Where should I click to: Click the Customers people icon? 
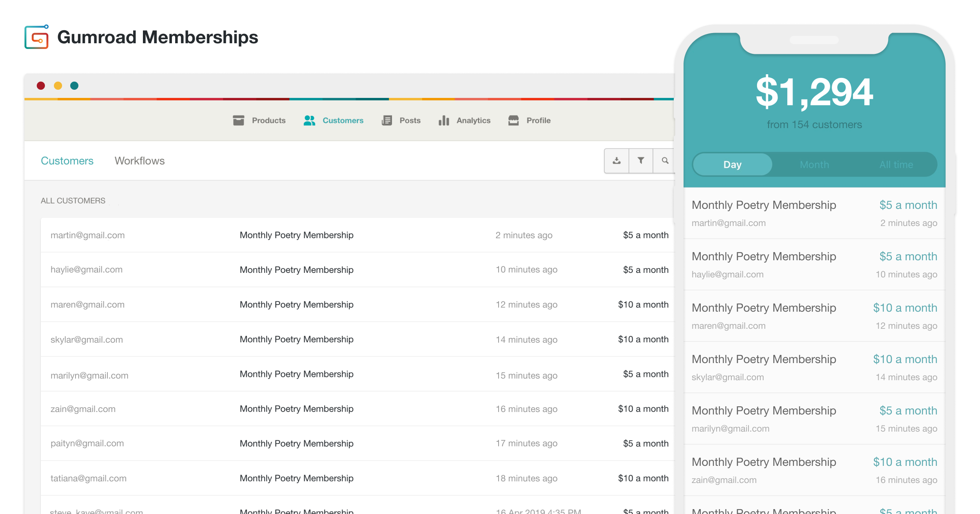(310, 120)
